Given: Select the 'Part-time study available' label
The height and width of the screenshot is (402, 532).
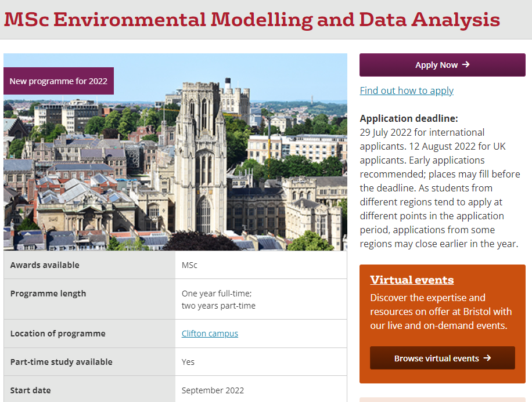Looking at the screenshot, I should click(x=61, y=362).
